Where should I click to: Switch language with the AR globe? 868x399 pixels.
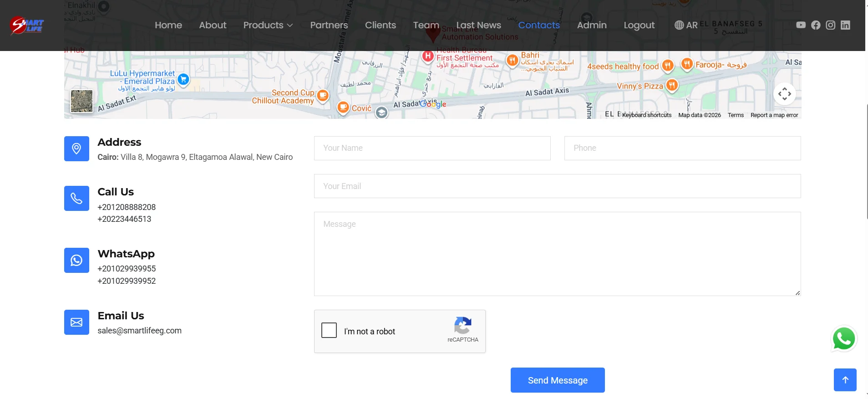pos(686,25)
